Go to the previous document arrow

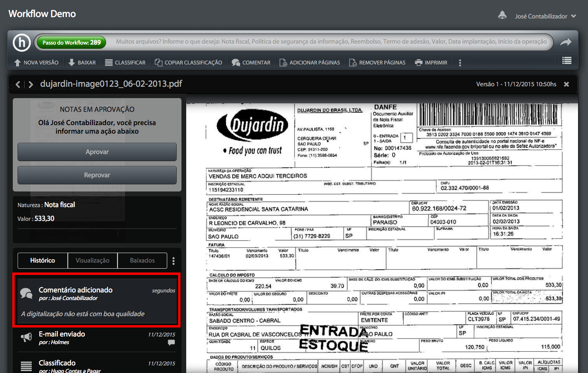[x=18, y=84]
